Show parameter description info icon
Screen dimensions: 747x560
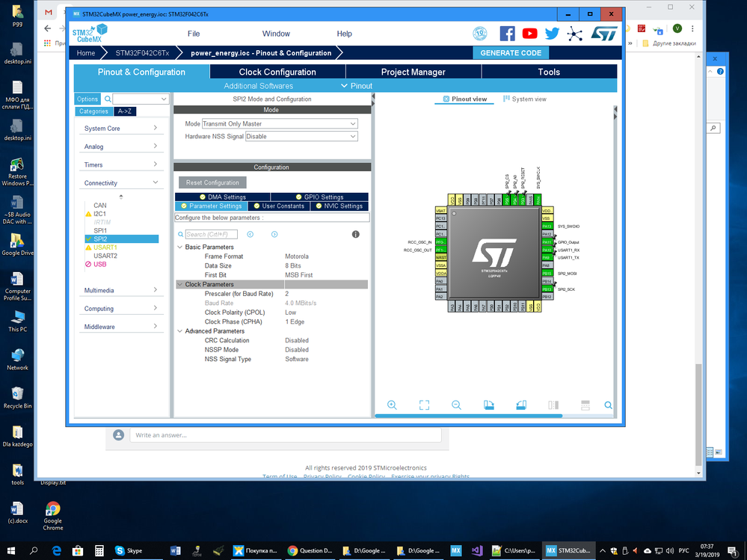(355, 234)
